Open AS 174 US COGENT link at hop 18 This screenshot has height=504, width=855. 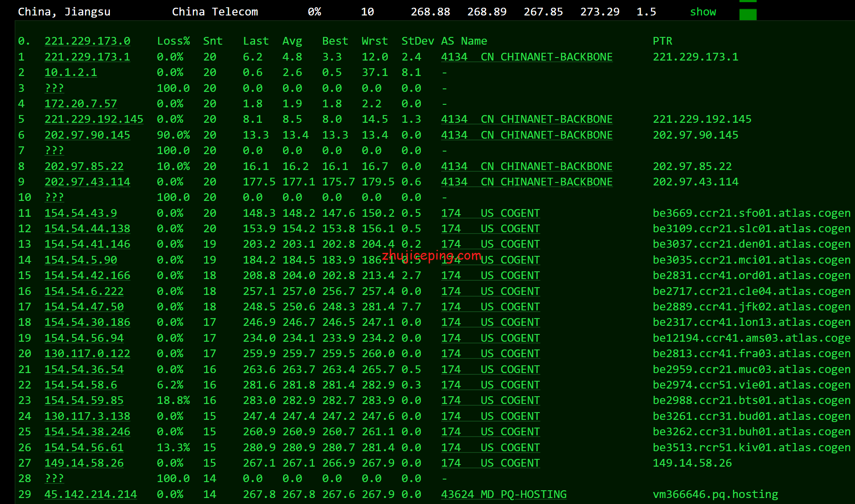pos(490,322)
